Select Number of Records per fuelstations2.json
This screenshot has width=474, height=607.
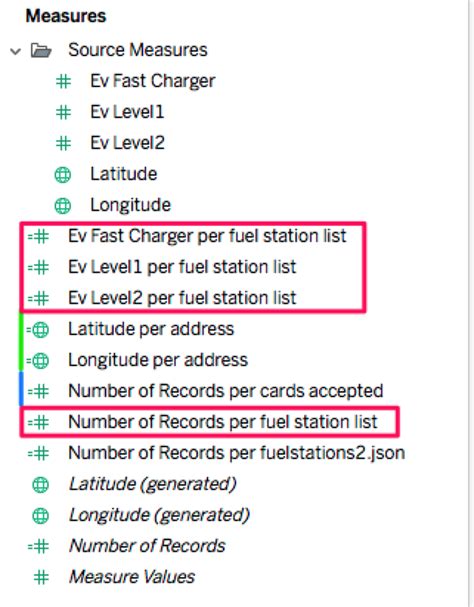pyautogui.click(x=237, y=453)
